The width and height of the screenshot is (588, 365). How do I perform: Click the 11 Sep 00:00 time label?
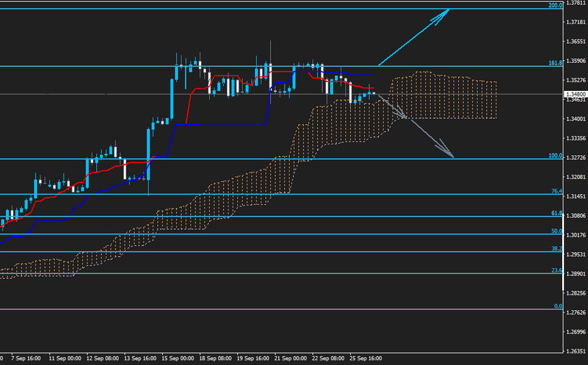tap(65, 359)
